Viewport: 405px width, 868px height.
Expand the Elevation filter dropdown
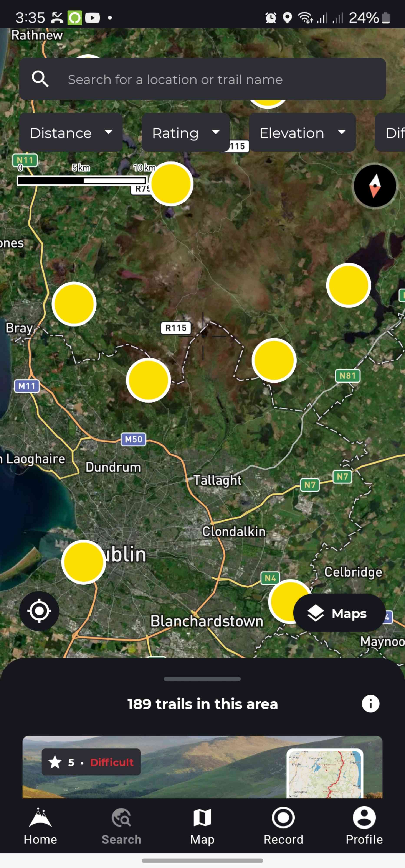[x=303, y=132]
